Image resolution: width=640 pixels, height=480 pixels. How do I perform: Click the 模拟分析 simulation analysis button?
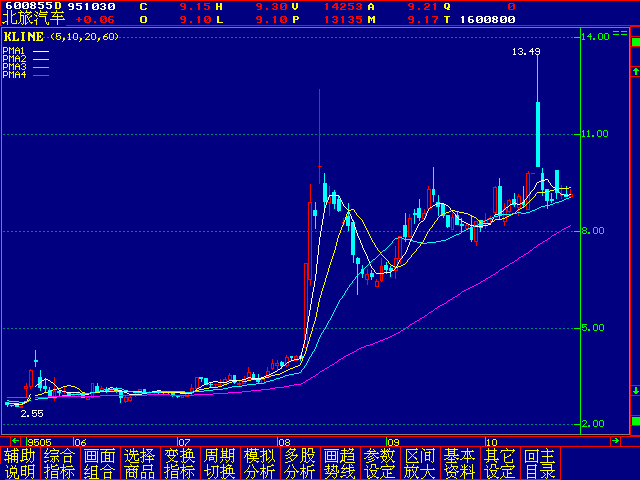pos(260,463)
